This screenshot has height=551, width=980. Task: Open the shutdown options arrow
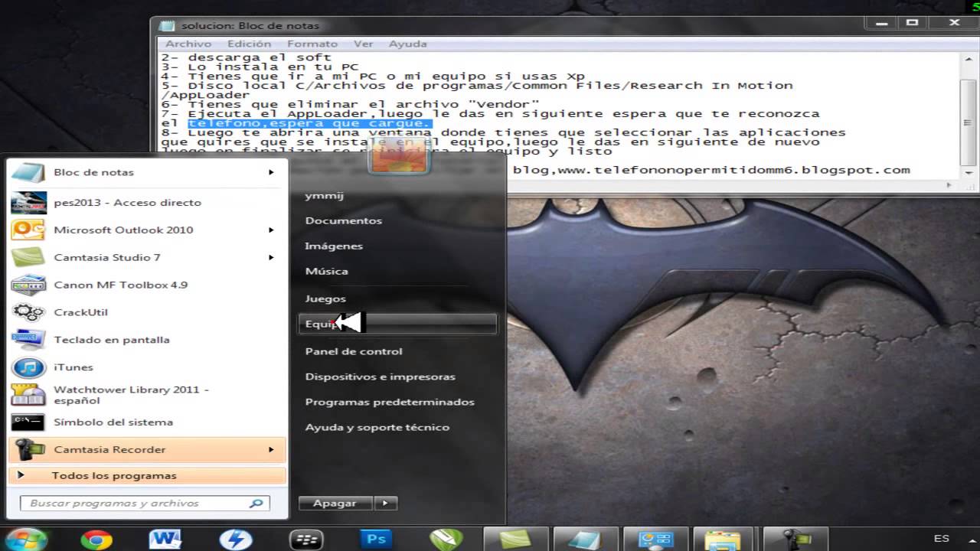pyautogui.click(x=385, y=503)
